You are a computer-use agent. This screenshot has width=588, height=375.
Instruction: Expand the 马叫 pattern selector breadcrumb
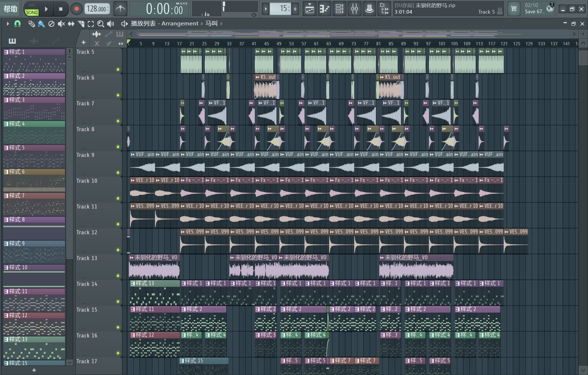pyautogui.click(x=211, y=24)
